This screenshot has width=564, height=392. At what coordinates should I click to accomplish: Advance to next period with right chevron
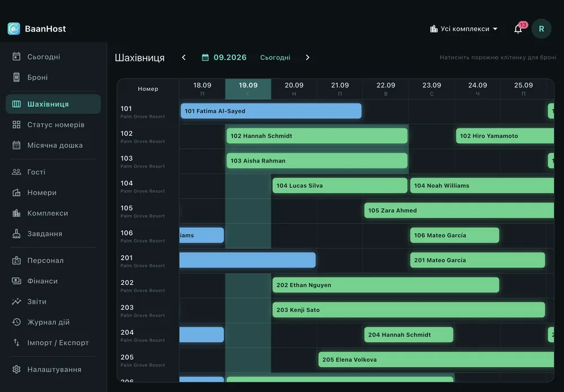tap(307, 58)
